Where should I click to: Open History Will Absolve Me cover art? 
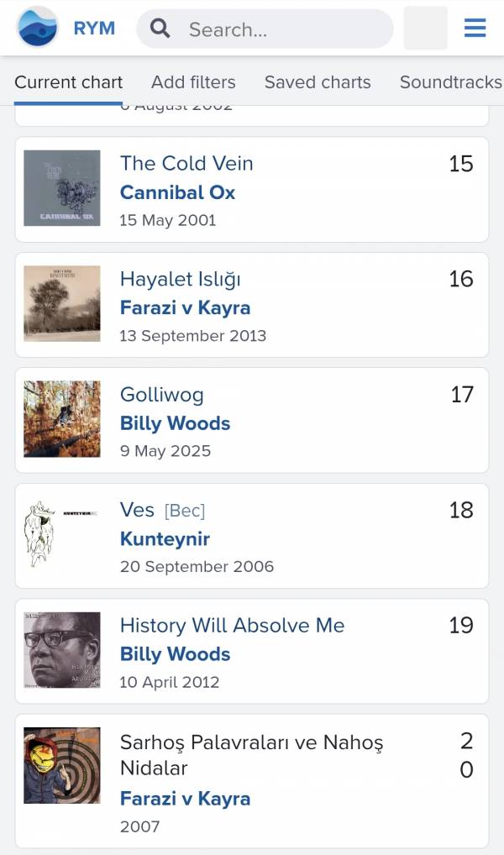click(x=62, y=650)
